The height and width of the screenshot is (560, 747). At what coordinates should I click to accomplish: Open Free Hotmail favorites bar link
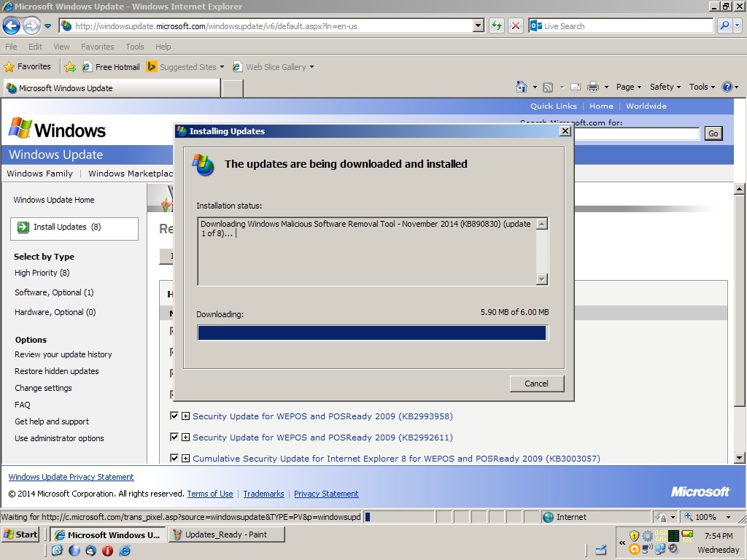pos(111,66)
